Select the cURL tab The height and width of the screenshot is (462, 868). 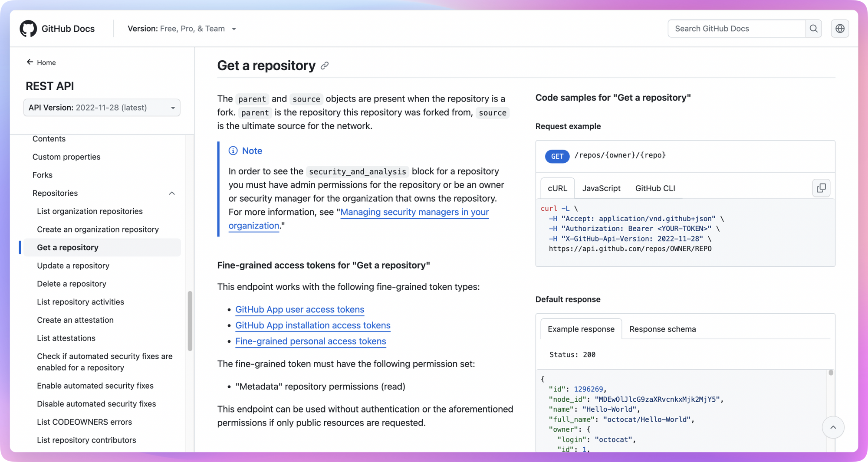(557, 188)
